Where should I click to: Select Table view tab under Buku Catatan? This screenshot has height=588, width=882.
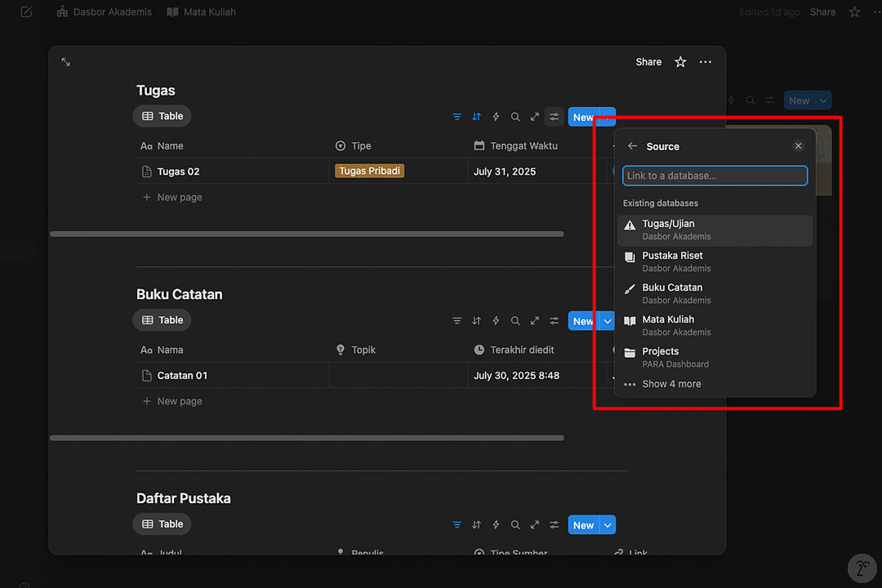[162, 320]
